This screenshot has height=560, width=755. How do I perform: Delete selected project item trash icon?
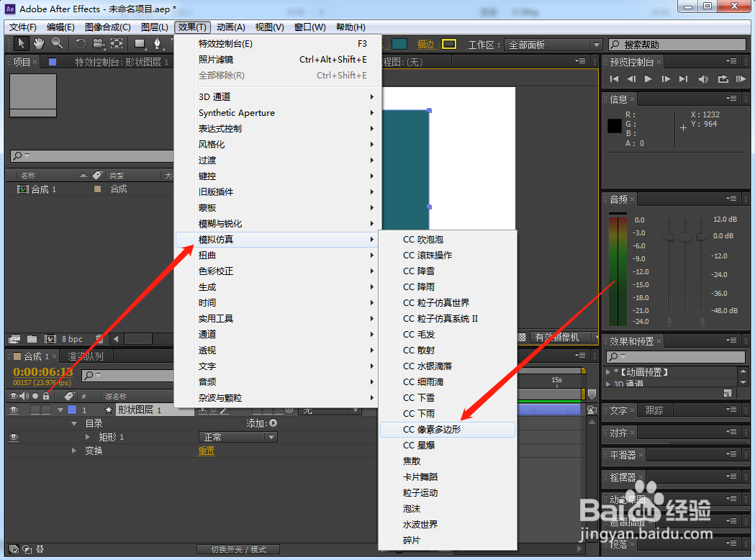99,339
